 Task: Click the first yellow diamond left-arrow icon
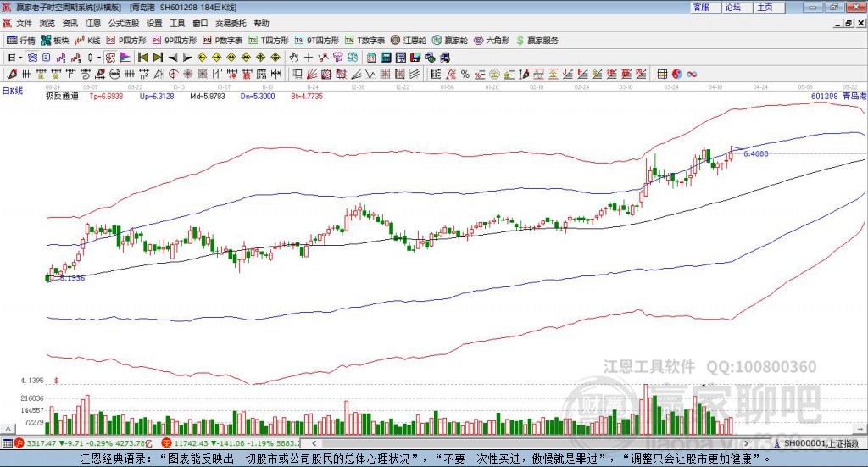click(202, 58)
